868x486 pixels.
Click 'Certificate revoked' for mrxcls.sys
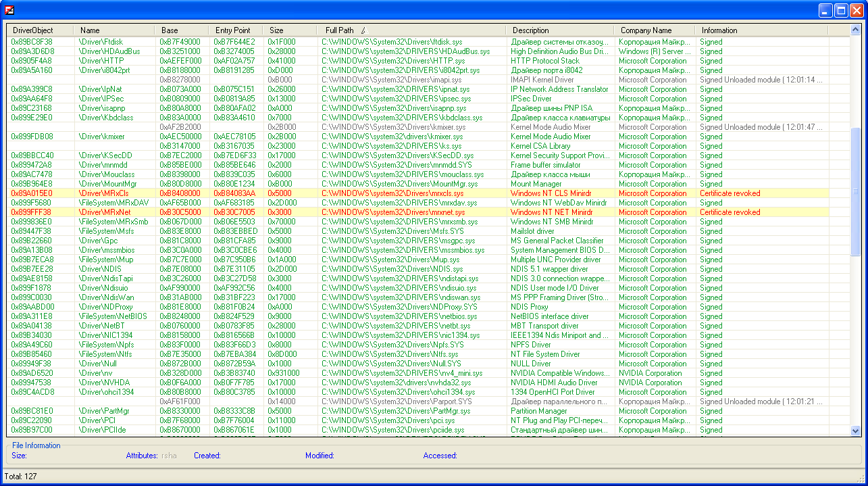coord(730,193)
